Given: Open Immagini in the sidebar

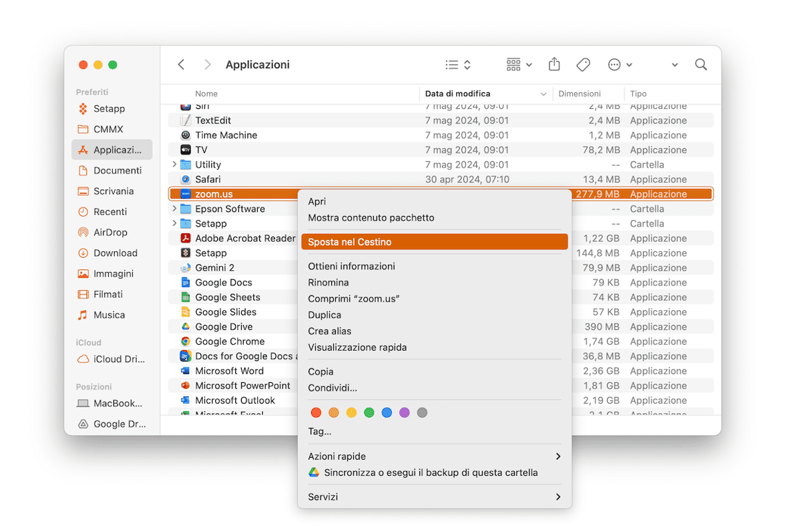Looking at the screenshot, I should click(x=112, y=274).
